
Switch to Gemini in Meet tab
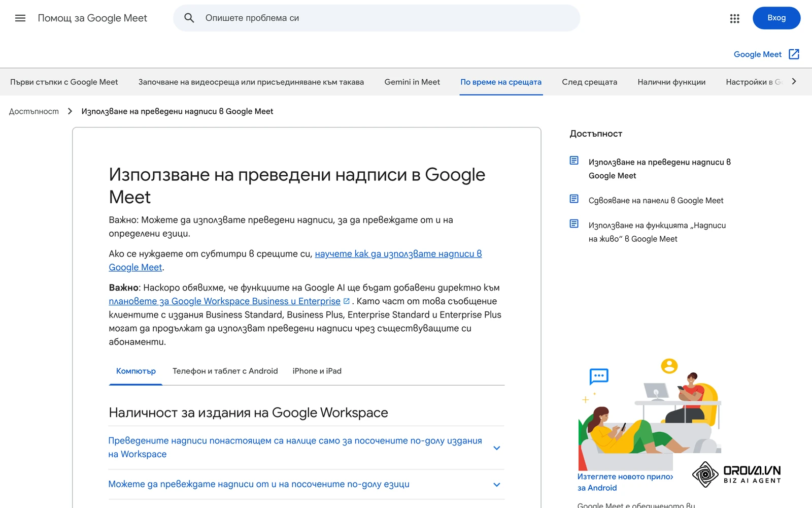tap(412, 82)
